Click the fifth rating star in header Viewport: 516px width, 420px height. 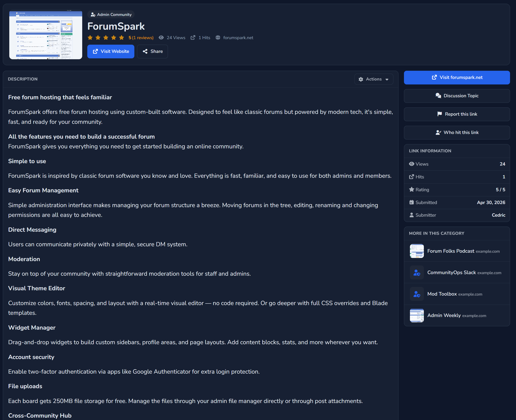tap(122, 38)
